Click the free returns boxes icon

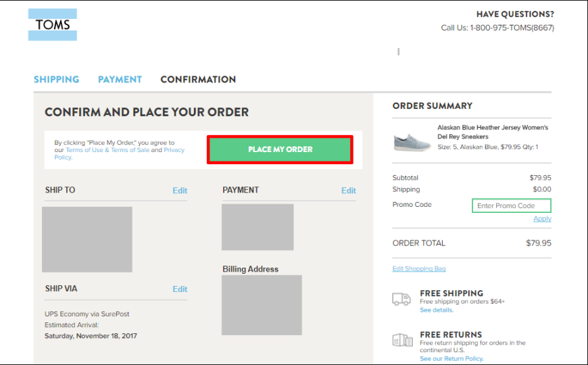[x=402, y=340]
